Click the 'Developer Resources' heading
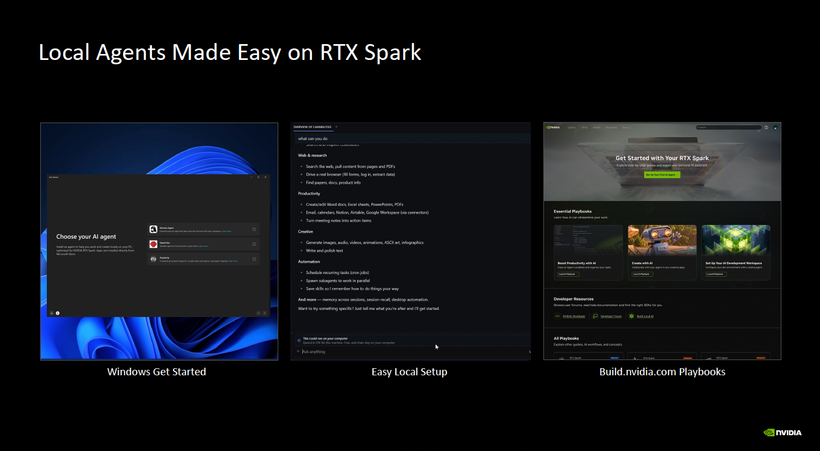Screen dimensions: 820x451 coord(574,299)
